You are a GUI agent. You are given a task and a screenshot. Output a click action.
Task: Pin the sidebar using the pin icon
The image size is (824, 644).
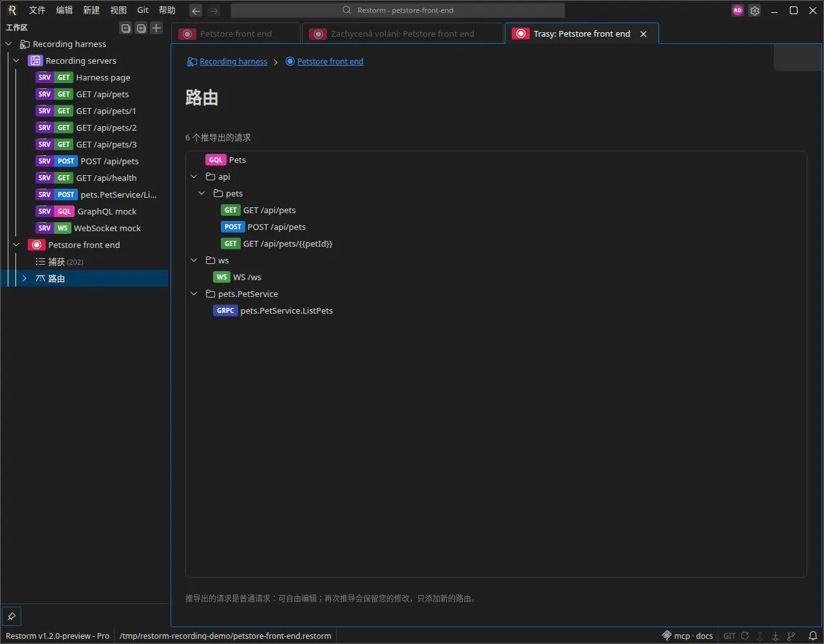[x=12, y=616]
